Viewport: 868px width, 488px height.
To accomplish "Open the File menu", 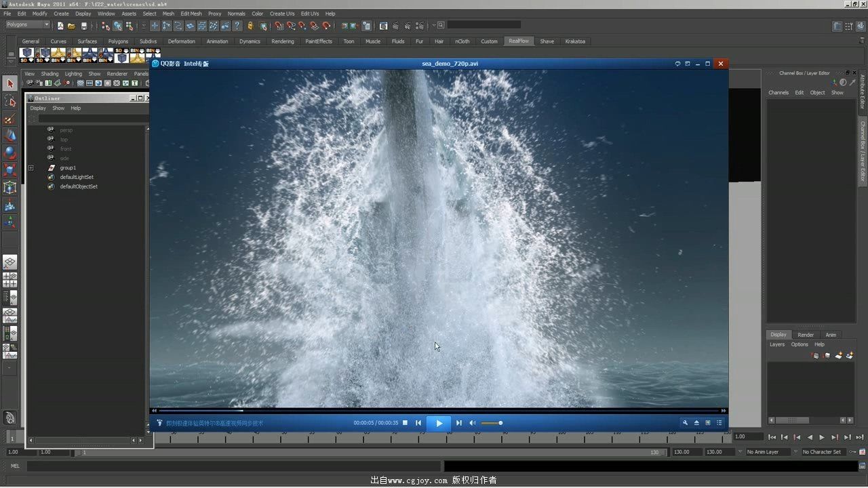I will point(7,14).
